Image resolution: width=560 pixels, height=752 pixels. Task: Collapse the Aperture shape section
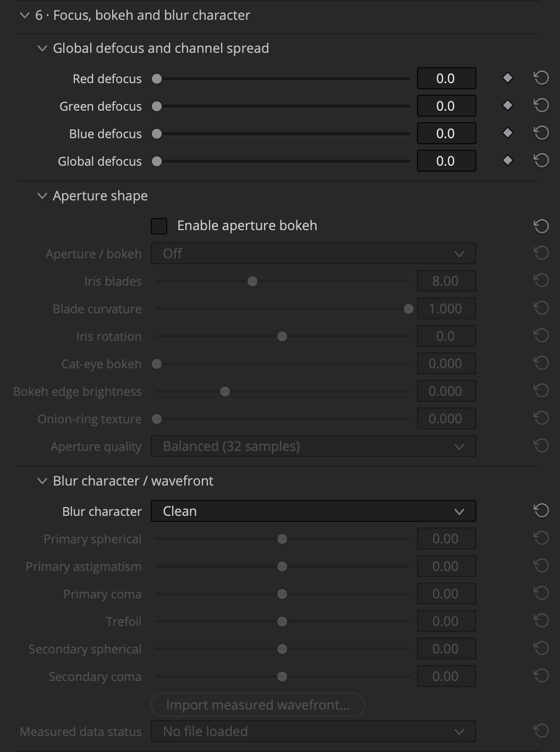coord(42,196)
